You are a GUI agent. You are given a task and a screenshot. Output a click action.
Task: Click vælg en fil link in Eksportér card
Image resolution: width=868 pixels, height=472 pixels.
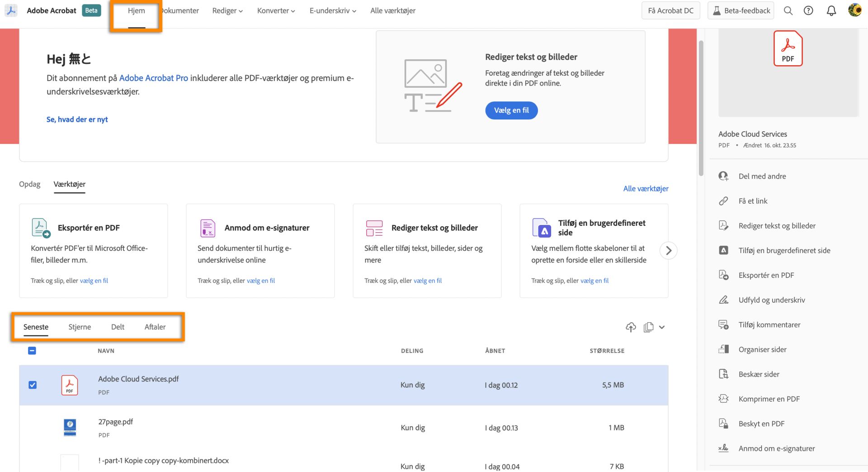pos(94,281)
